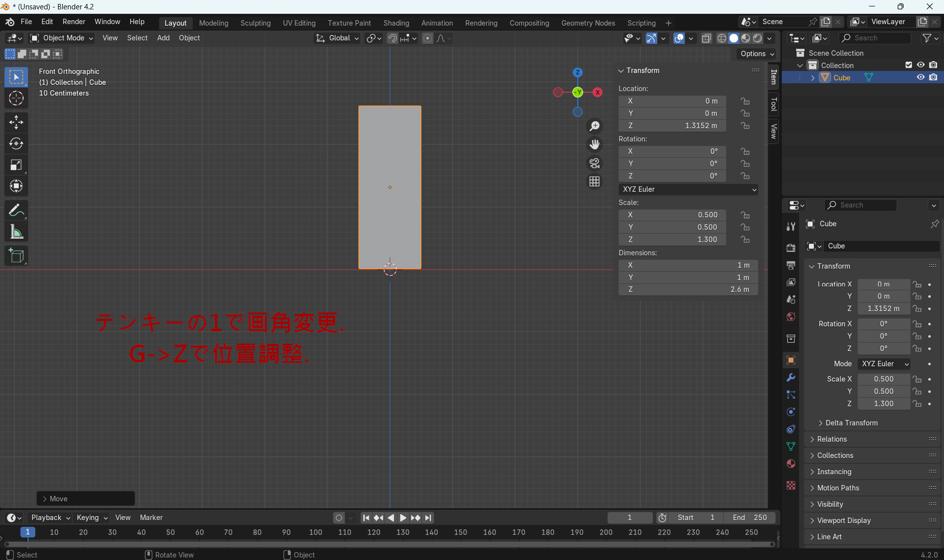Image resolution: width=944 pixels, height=560 pixels.
Task: Open the Add menu in the viewport header
Action: pyautogui.click(x=163, y=38)
